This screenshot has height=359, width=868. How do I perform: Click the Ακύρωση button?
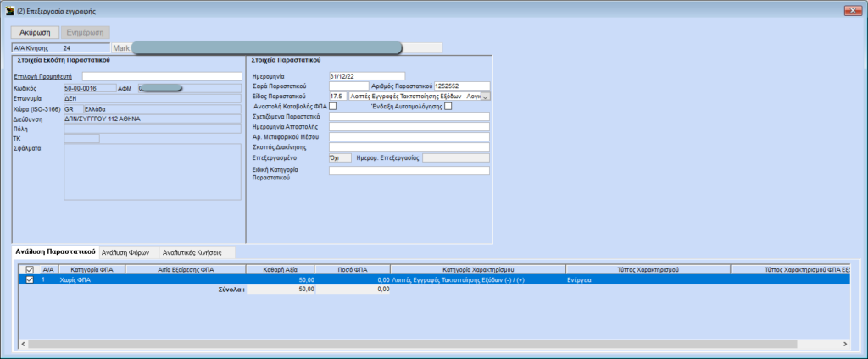pyautogui.click(x=35, y=32)
